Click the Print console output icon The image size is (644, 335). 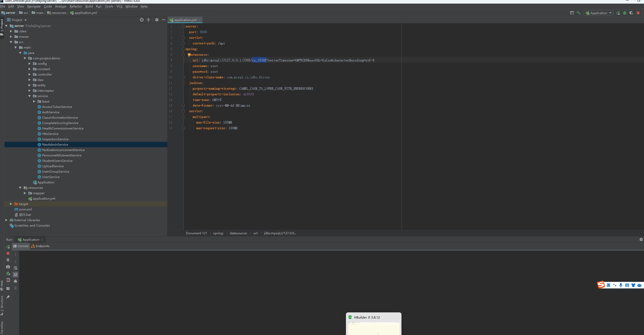15,281
